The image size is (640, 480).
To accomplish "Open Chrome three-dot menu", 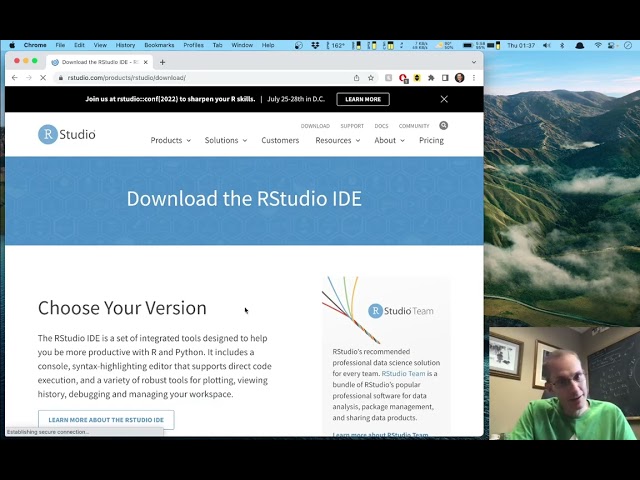I will coord(474,78).
